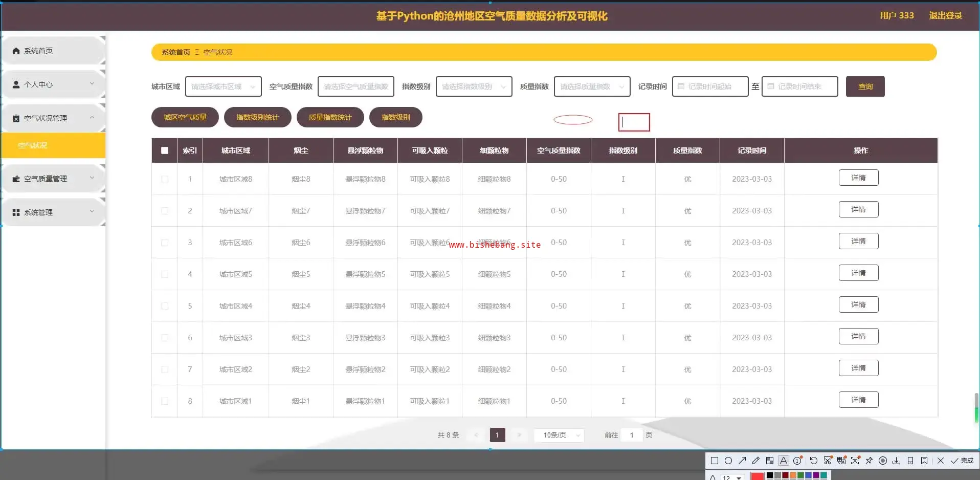Viewport: 980px width, 480px height.
Task: Pick the blue color swatch
Action: [x=809, y=476]
